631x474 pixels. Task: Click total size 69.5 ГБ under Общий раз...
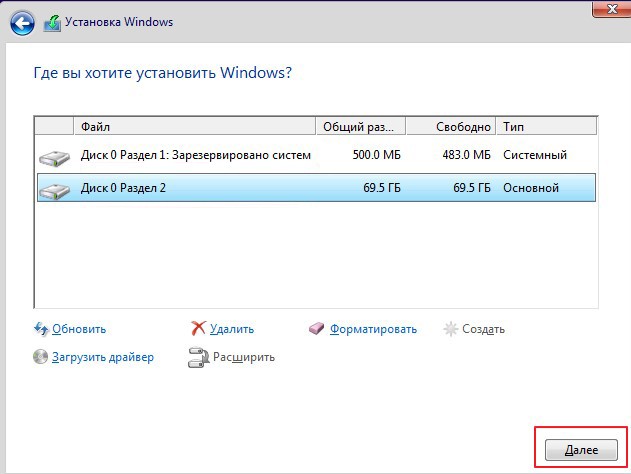tap(382, 188)
